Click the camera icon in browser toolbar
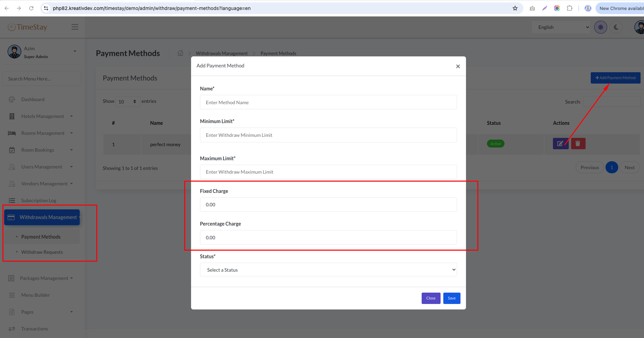 coord(532,8)
